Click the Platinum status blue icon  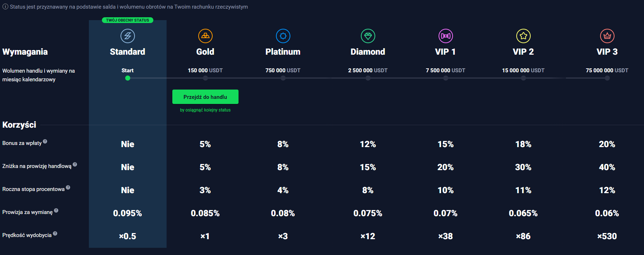[x=283, y=36]
